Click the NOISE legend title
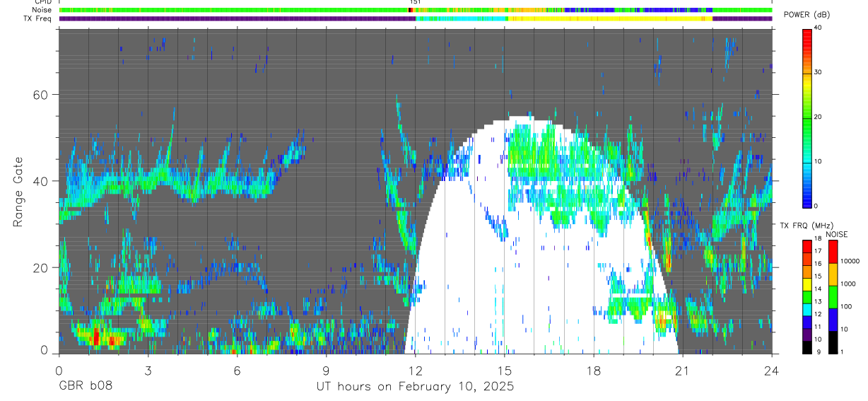 point(838,234)
